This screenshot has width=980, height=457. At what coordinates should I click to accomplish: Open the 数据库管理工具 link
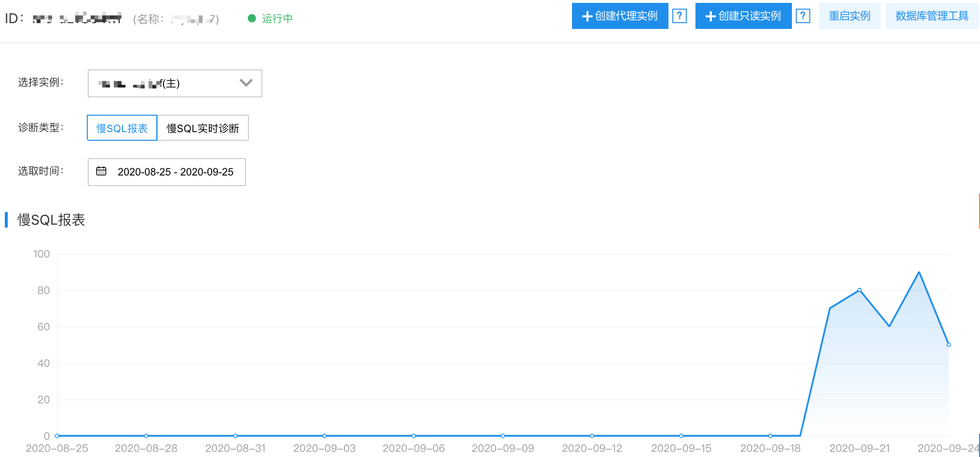(x=931, y=16)
